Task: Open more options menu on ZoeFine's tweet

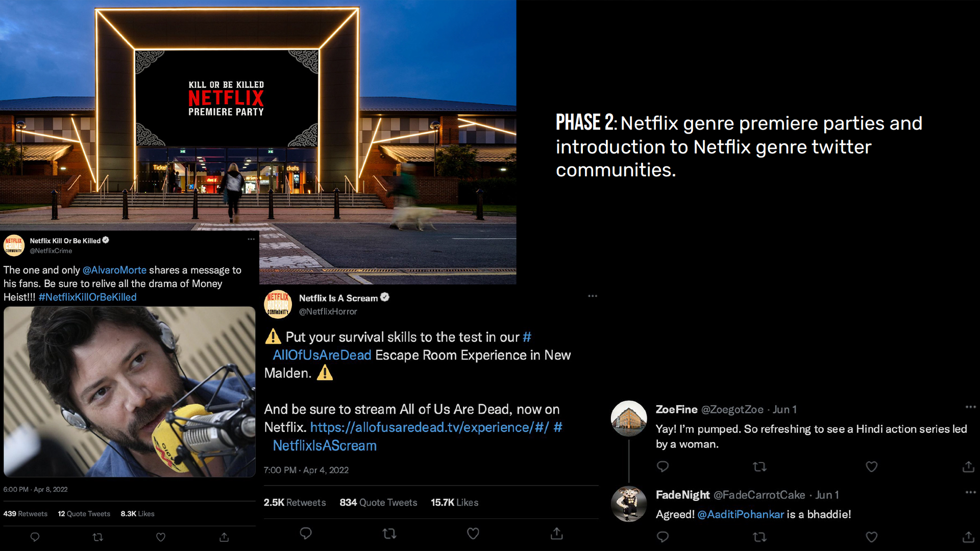Action: click(x=970, y=407)
